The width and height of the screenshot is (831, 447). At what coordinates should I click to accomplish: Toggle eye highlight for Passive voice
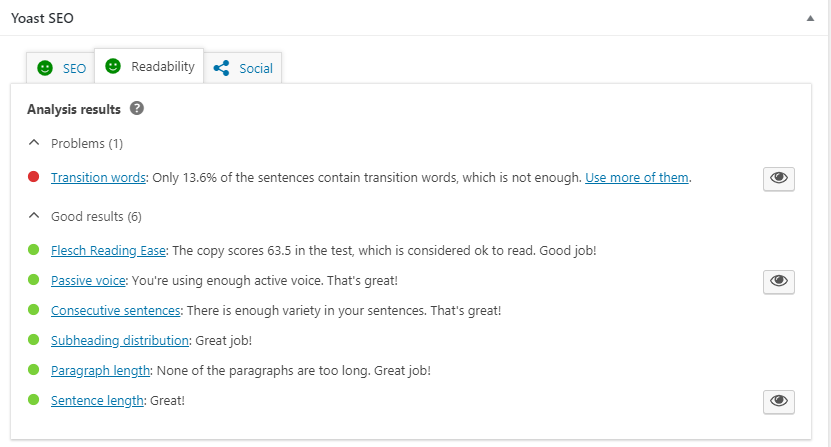(x=779, y=281)
